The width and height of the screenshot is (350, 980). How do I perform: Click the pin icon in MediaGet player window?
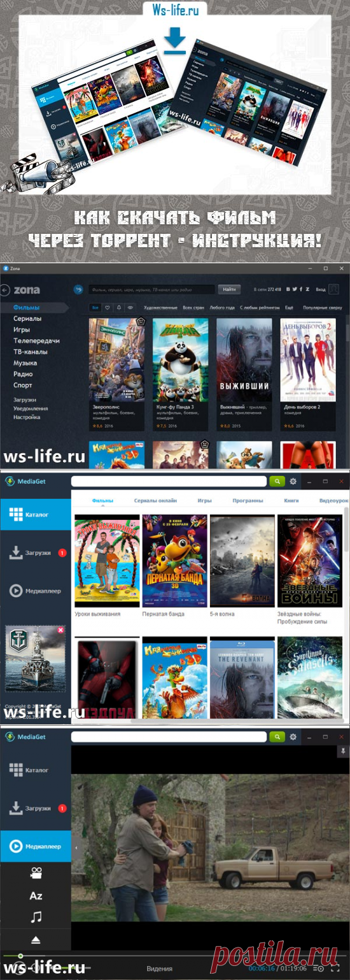[x=342, y=753]
